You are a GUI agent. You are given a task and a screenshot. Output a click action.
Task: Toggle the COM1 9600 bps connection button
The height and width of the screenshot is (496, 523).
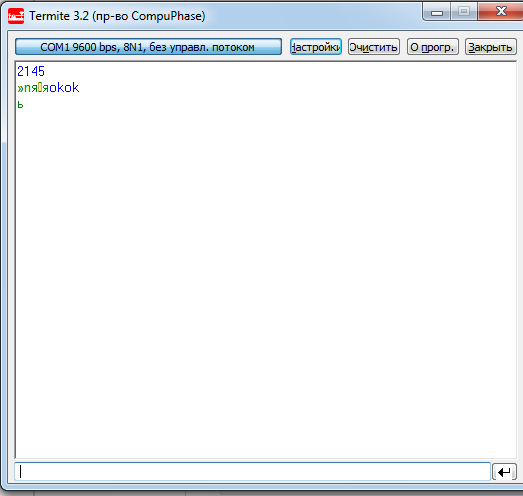click(148, 47)
